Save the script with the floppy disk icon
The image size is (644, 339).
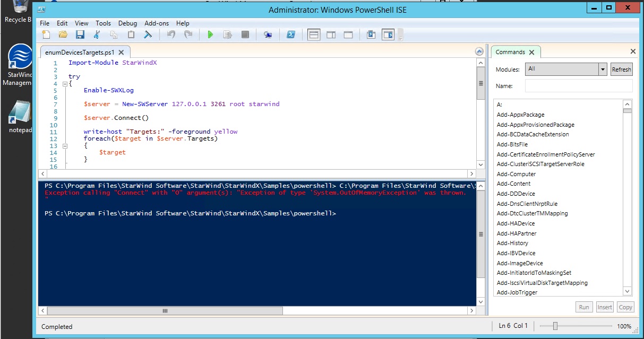[x=80, y=34]
